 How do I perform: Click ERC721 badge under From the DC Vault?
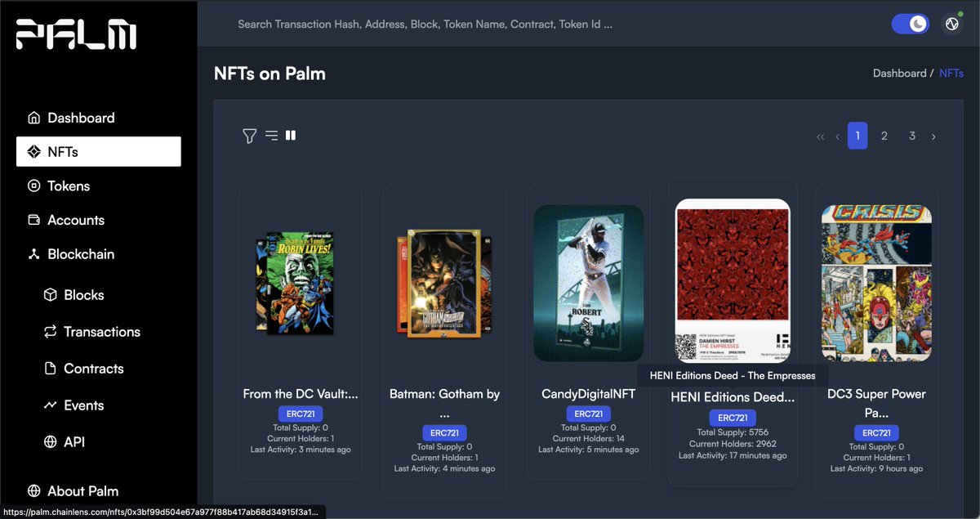[301, 414]
